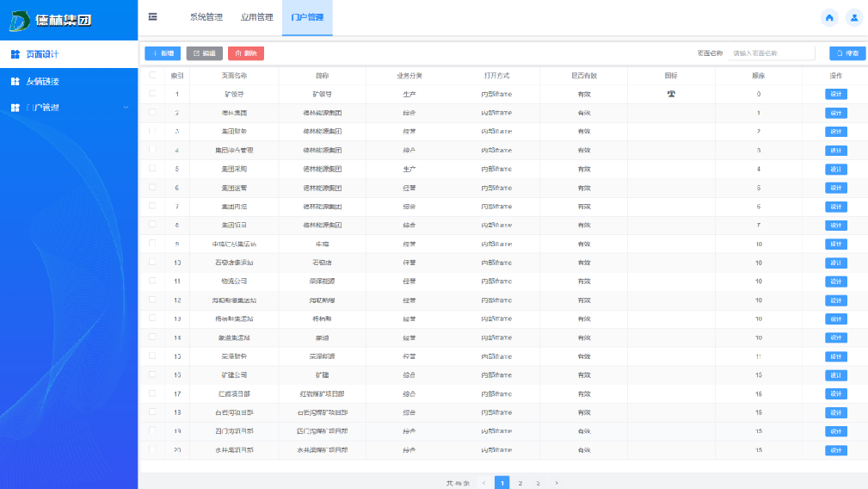
Task: Click the 德林集团 logo
Action: point(50,21)
